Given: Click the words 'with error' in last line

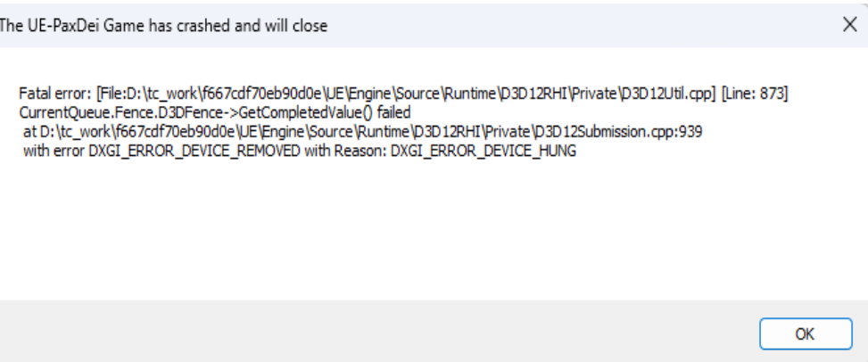Looking at the screenshot, I should [54, 151].
